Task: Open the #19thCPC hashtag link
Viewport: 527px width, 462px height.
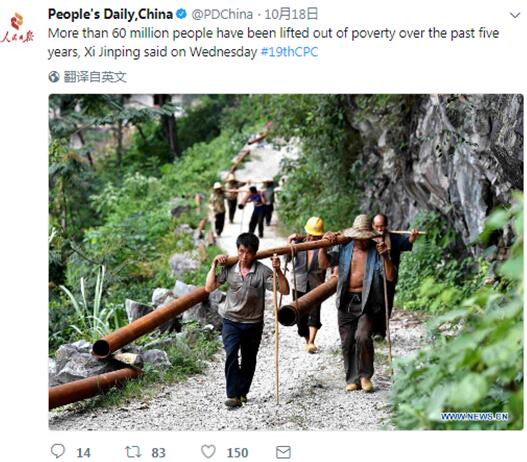Action: coord(289,52)
